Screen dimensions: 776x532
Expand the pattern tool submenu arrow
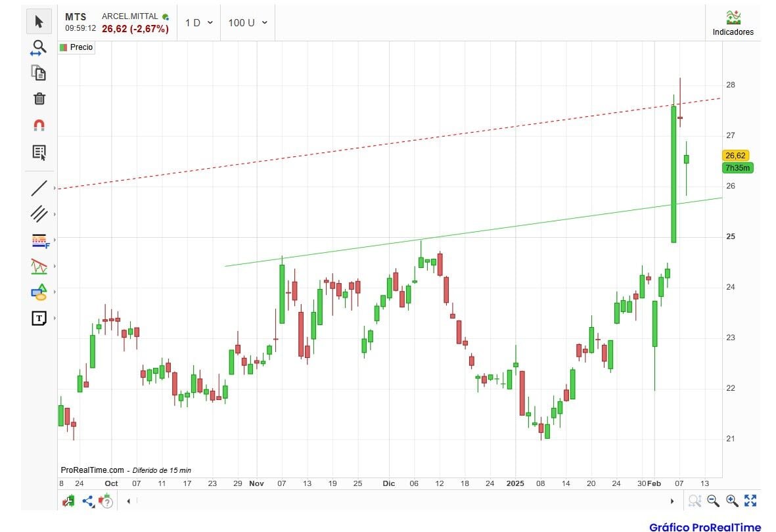(x=55, y=266)
